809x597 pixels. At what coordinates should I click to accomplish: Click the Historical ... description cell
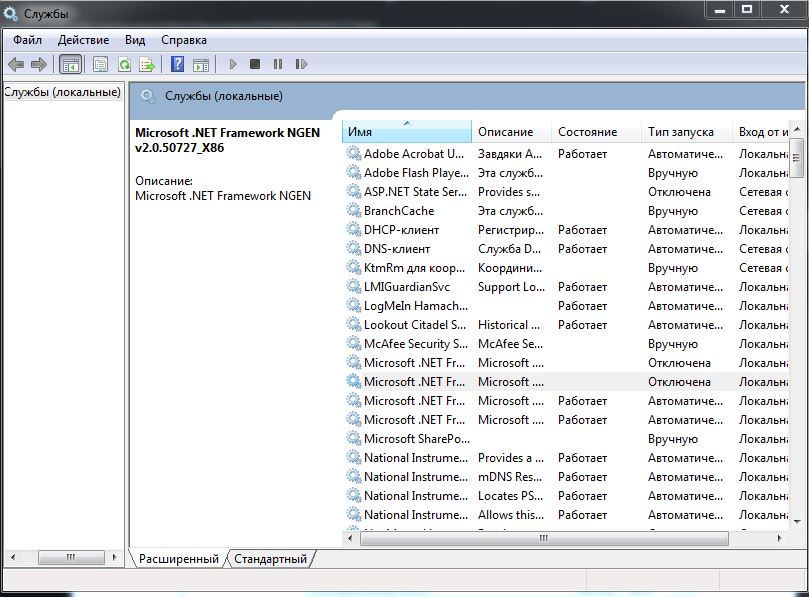click(x=509, y=325)
